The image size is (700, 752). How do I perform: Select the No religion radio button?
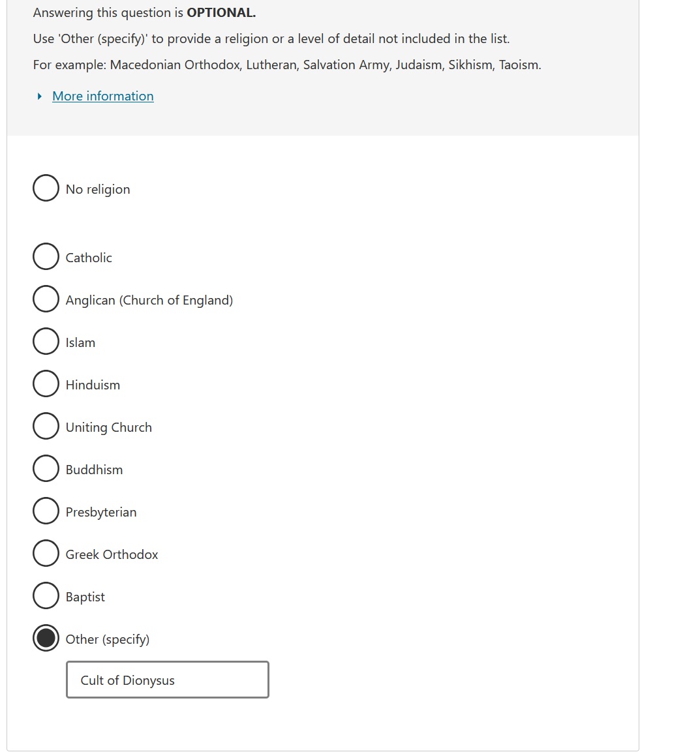pyautogui.click(x=46, y=188)
